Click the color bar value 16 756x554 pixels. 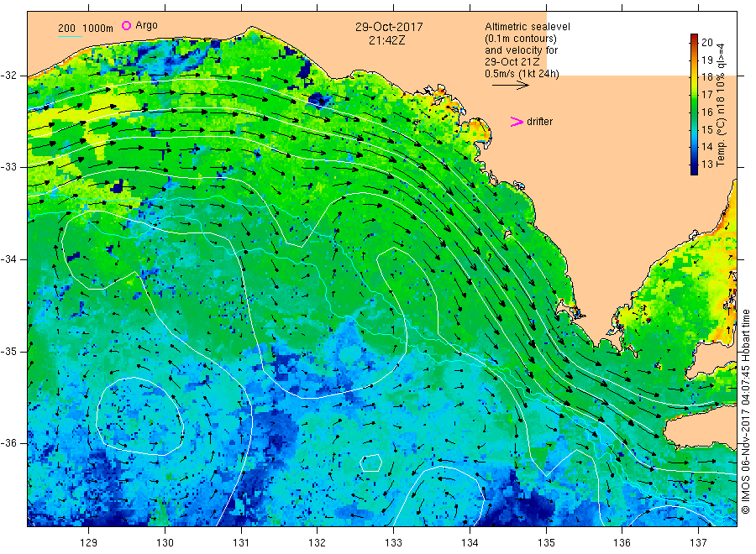[x=707, y=112]
